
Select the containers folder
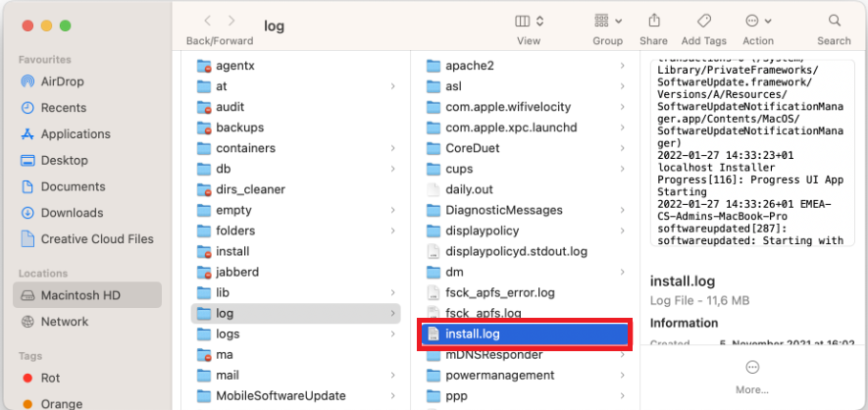tap(295, 148)
